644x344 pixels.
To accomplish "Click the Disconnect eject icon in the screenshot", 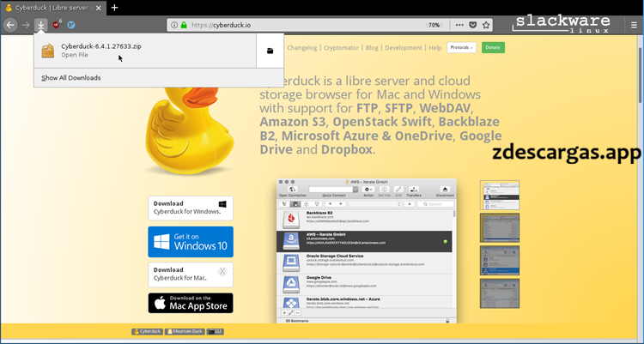I will [x=445, y=190].
